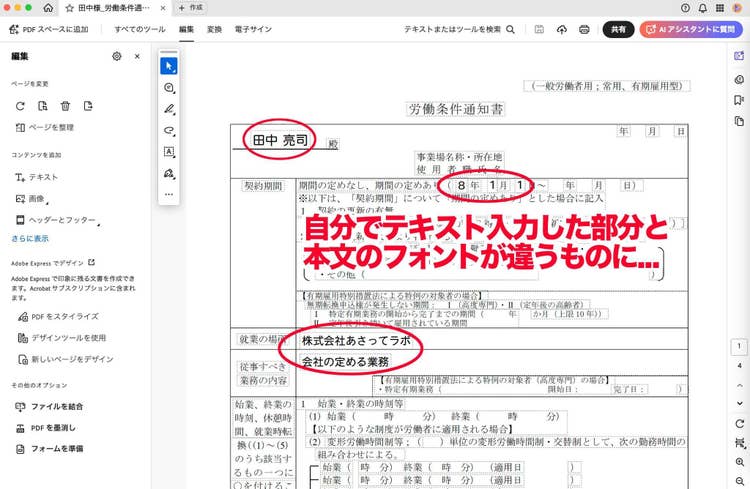Screen dimensions: 750x489
Task: Switch to the 変換 tab
Action: (x=214, y=30)
